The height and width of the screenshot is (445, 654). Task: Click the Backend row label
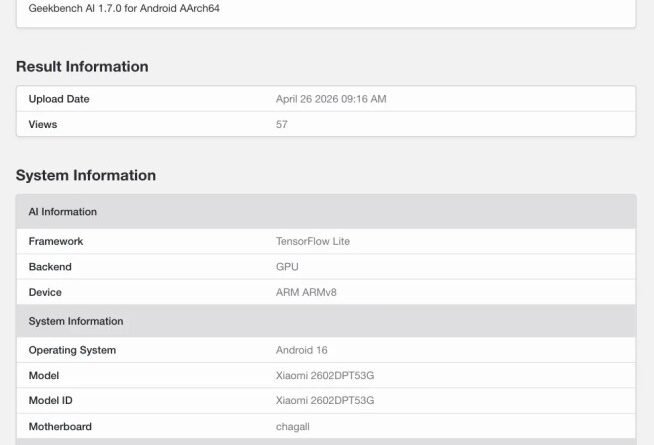[x=50, y=267]
